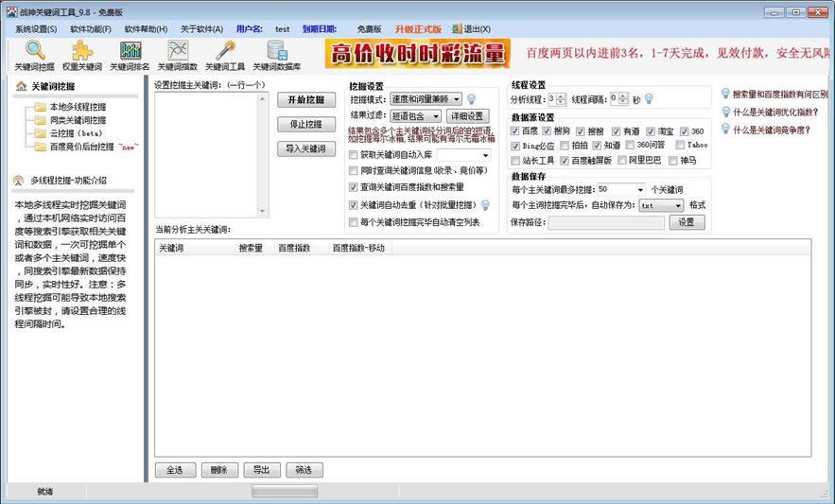
Task: Toggle 每个关键词挖掘完毕自动清空列表 checkbox
Action: 353,221
